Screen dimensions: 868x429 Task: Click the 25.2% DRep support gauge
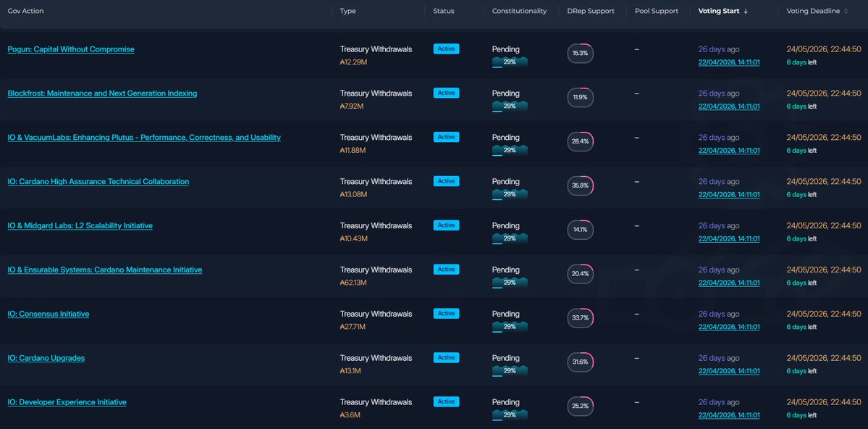(580, 407)
